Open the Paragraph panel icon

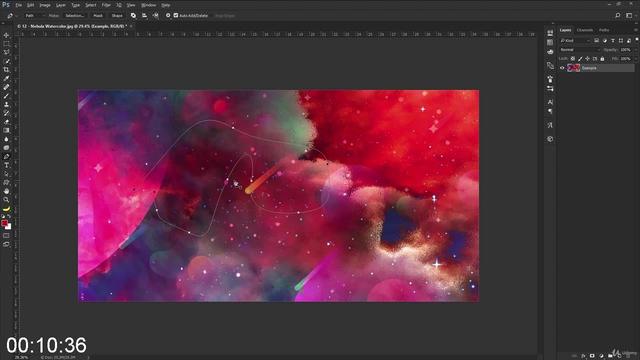coord(550,111)
